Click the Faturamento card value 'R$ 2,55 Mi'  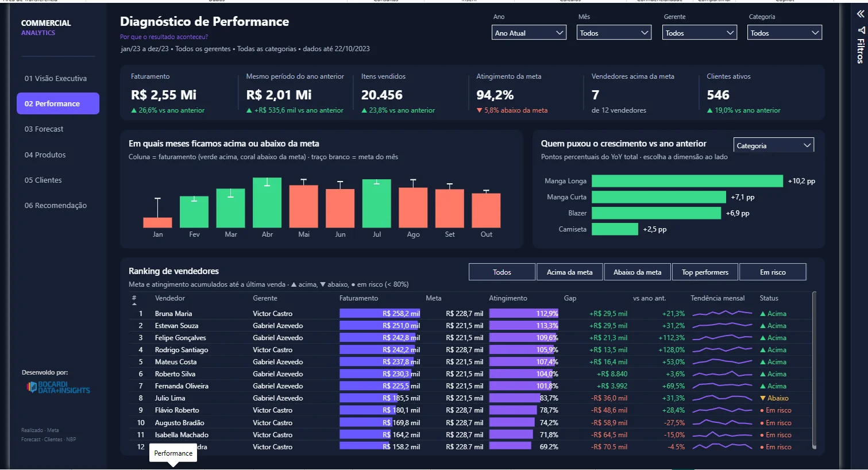pos(164,95)
